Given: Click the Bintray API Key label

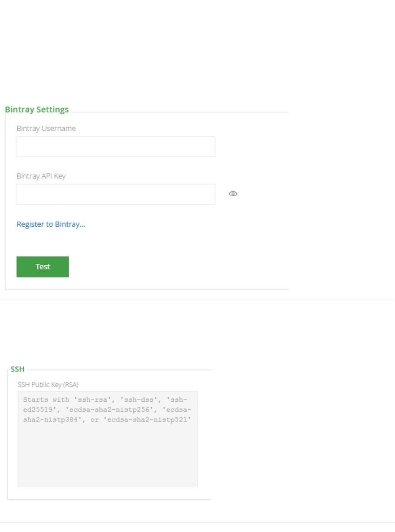Looking at the screenshot, I should click(41, 176).
